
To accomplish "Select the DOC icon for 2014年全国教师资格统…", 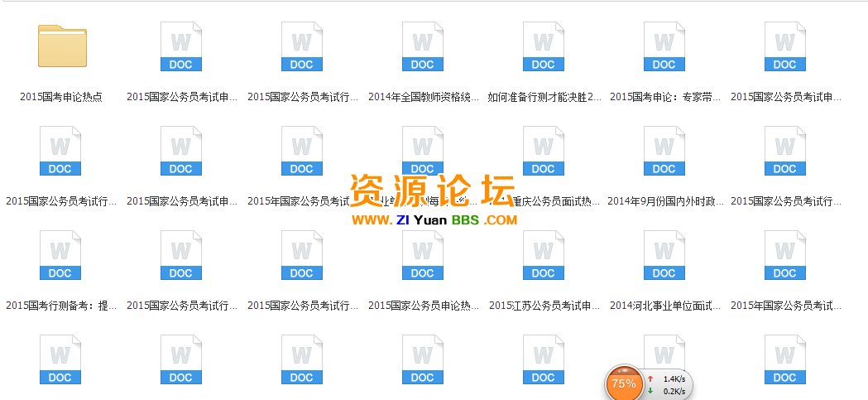I will (x=422, y=46).
